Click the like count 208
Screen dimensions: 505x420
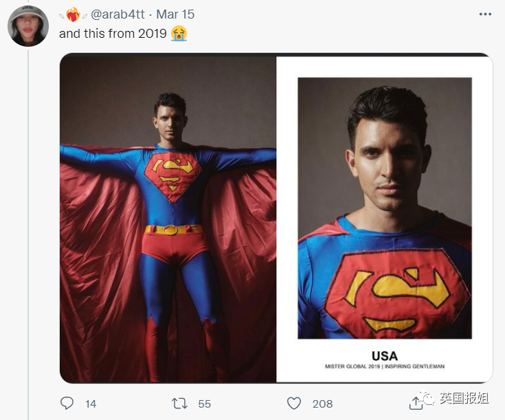click(322, 404)
